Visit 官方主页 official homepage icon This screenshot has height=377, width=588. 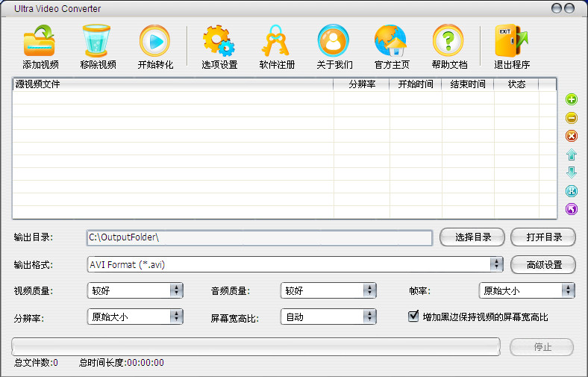pos(391,40)
